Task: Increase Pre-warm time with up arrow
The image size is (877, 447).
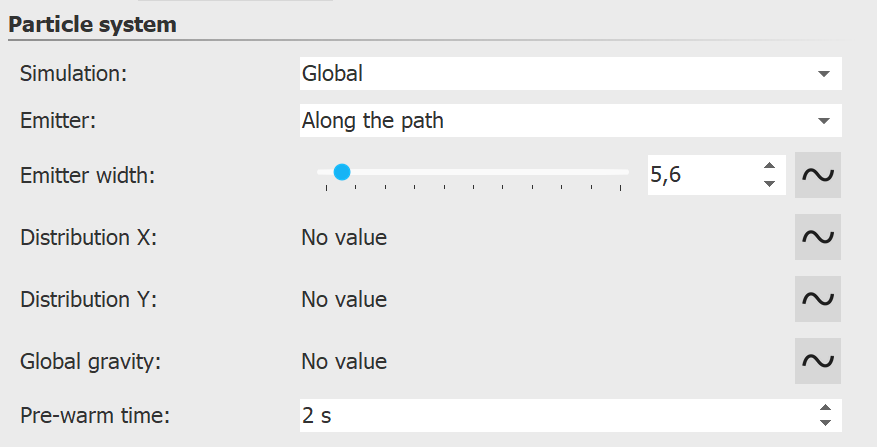Action: [x=825, y=407]
